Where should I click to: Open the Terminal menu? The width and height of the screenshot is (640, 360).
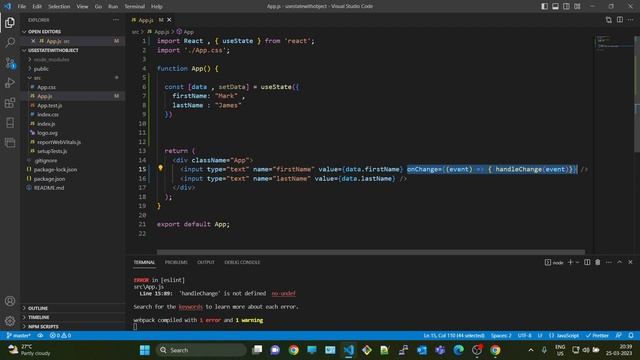pyautogui.click(x=134, y=6)
